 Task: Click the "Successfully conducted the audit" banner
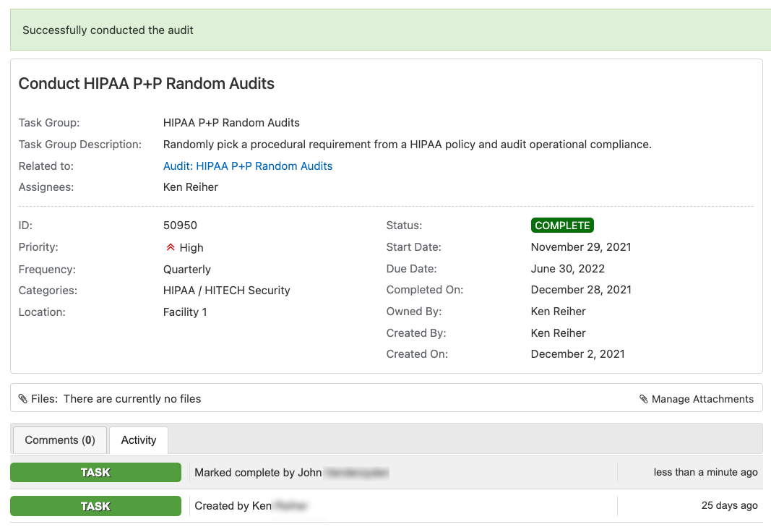108,30
